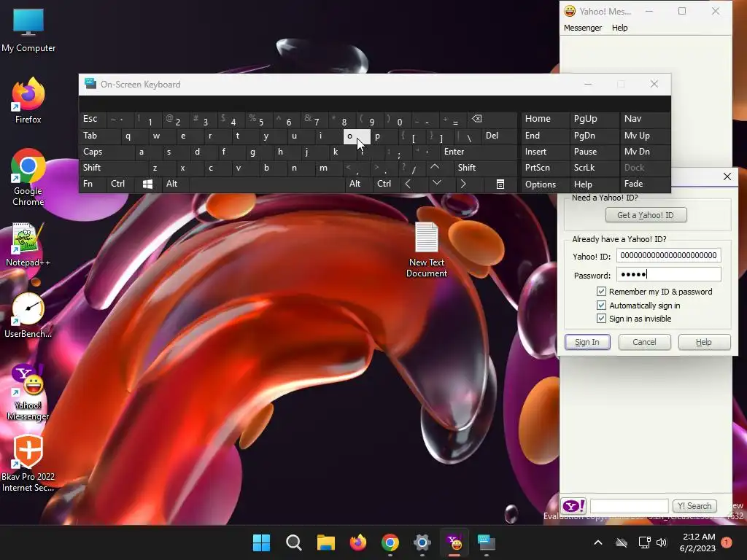Open Settings gear on the taskbar
Image resolution: width=747 pixels, height=560 pixels.
(422, 542)
